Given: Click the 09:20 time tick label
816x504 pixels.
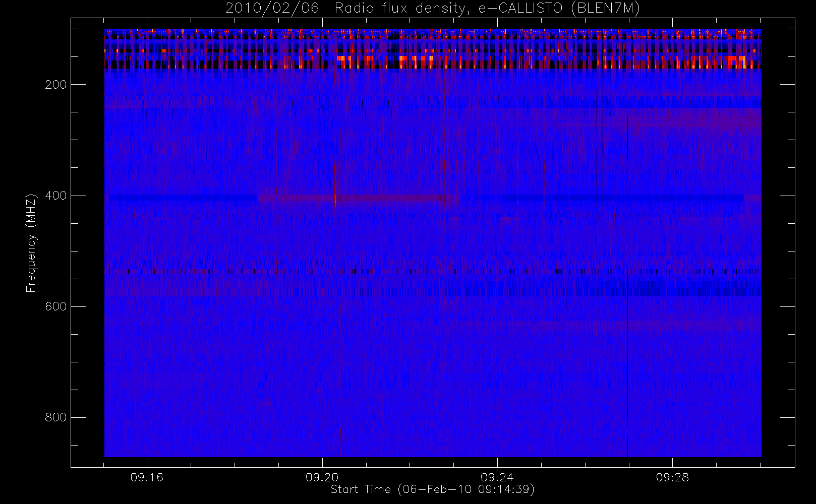Looking at the screenshot, I should click(322, 477).
